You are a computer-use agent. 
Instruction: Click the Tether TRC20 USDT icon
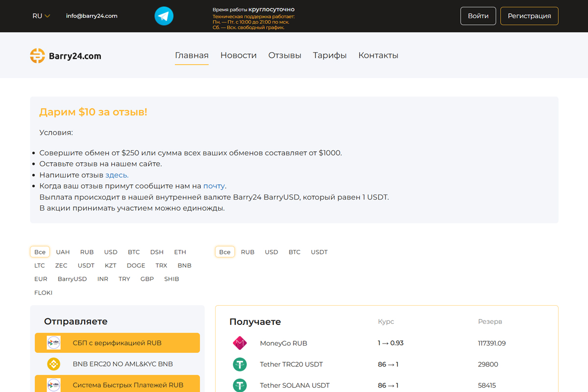[x=240, y=364]
